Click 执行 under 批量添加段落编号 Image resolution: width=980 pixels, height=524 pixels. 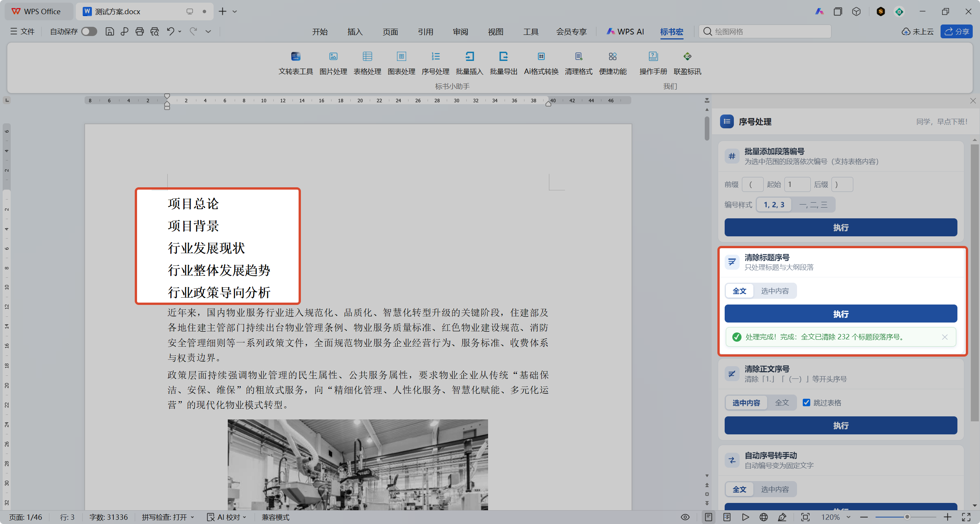pyautogui.click(x=841, y=228)
